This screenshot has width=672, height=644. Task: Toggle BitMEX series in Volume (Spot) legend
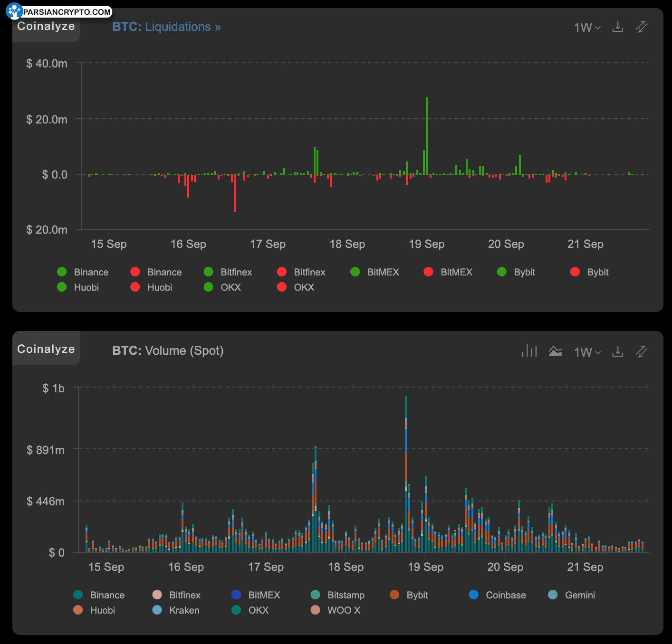click(x=256, y=595)
